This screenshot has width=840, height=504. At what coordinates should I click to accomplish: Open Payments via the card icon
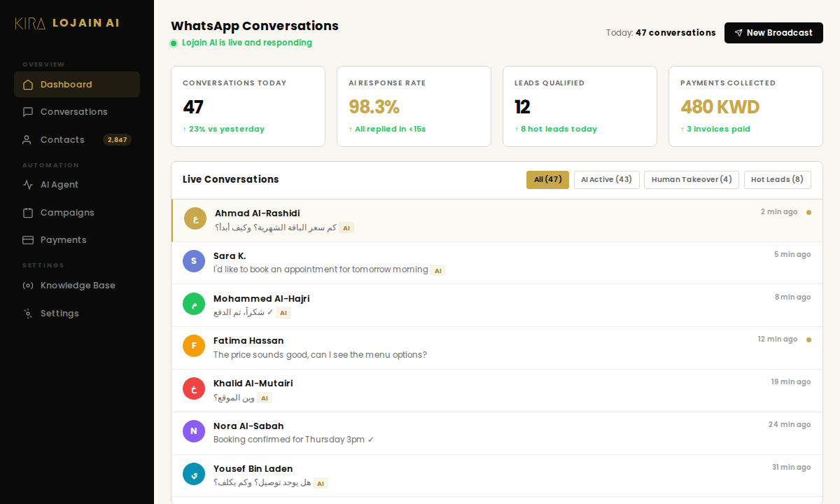click(27, 239)
